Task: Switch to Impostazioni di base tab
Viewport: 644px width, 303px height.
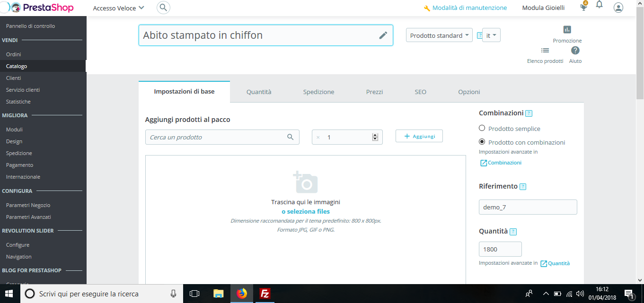Action: [x=184, y=92]
